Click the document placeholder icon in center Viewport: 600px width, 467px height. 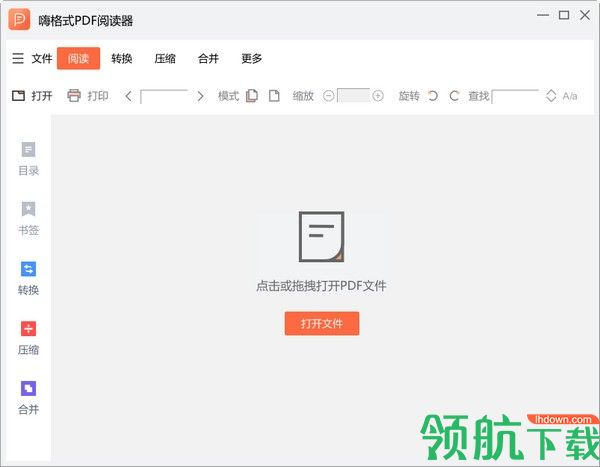[321, 237]
